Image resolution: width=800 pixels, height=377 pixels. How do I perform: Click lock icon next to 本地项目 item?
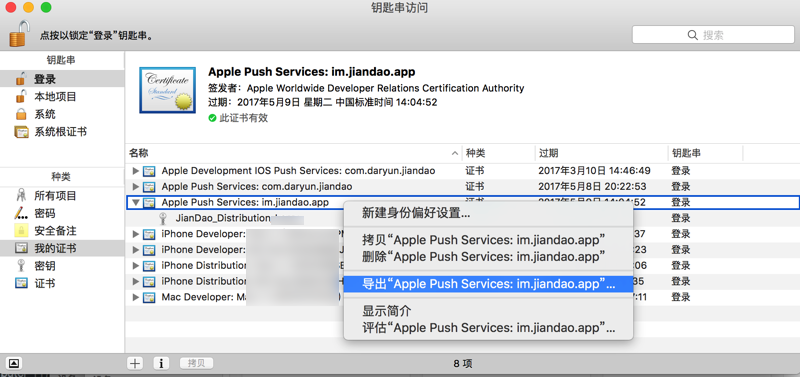pyautogui.click(x=21, y=96)
